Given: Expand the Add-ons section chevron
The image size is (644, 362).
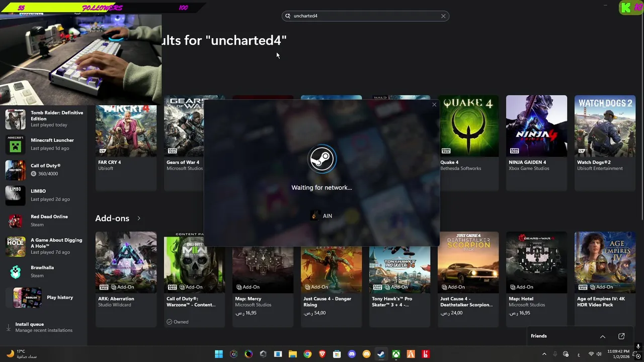Looking at the screenshot, I should tap(139, 218).
